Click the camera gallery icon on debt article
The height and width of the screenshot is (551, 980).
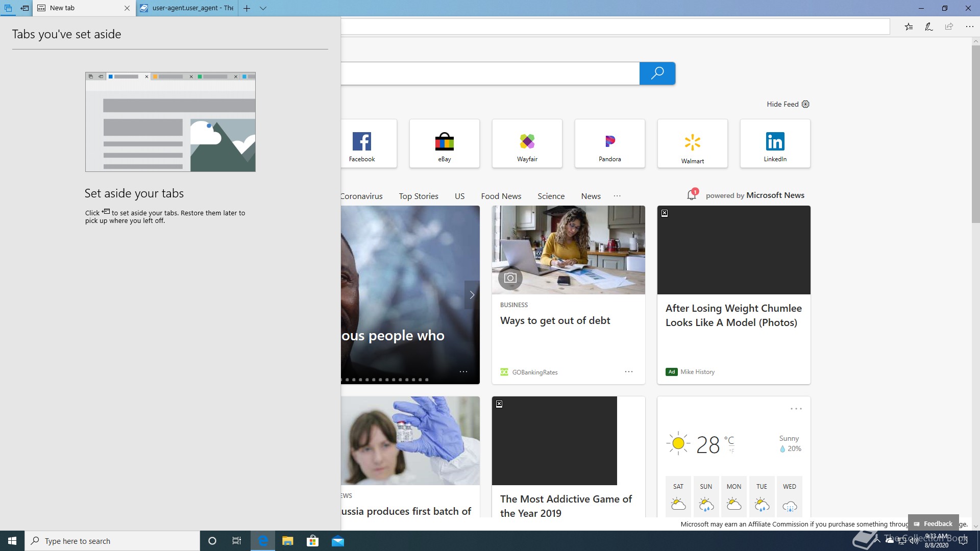pyautogui.click(x=510, y=278)
